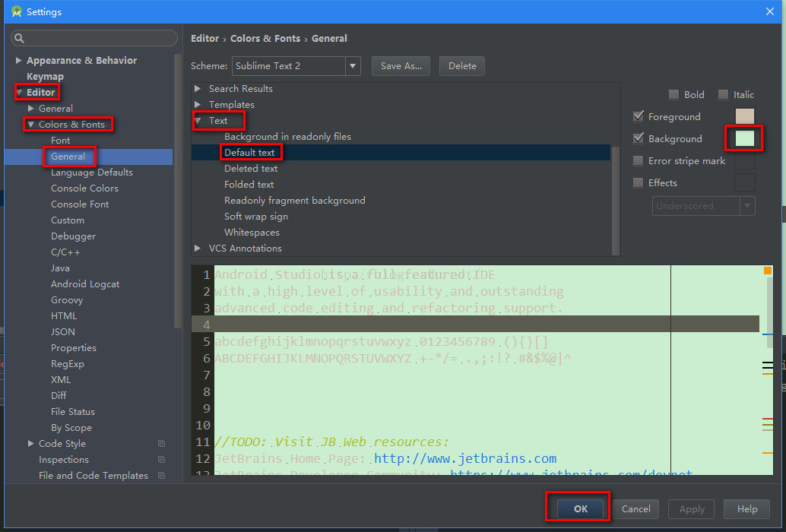
Task: Open XML color settings
Action: click(x=61, y=380)
